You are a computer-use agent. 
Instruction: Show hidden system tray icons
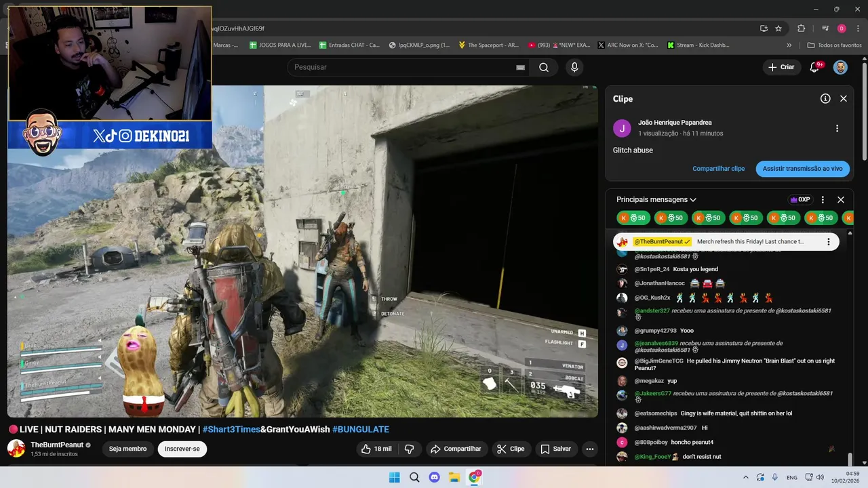[745, 477]
